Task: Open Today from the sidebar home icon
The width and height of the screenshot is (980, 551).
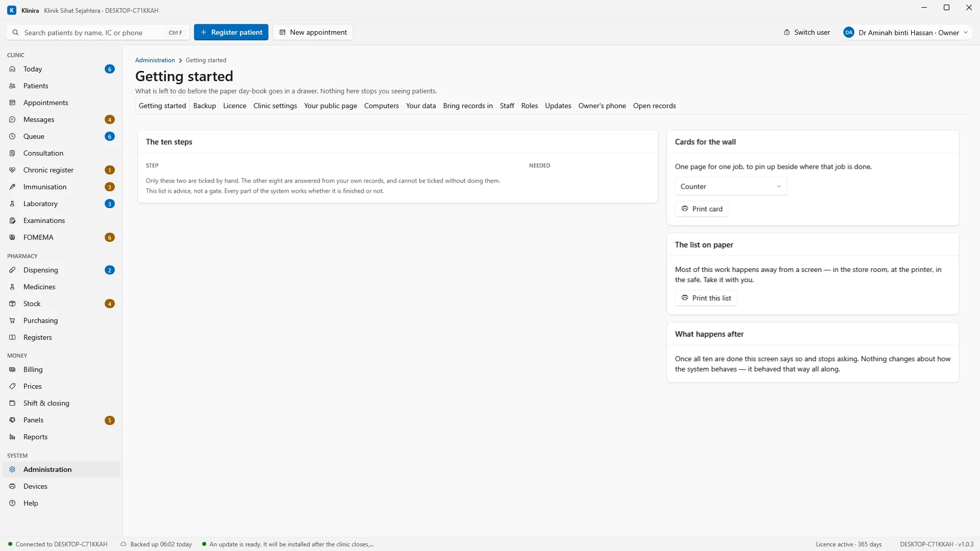Action: [x=12, y=69]
